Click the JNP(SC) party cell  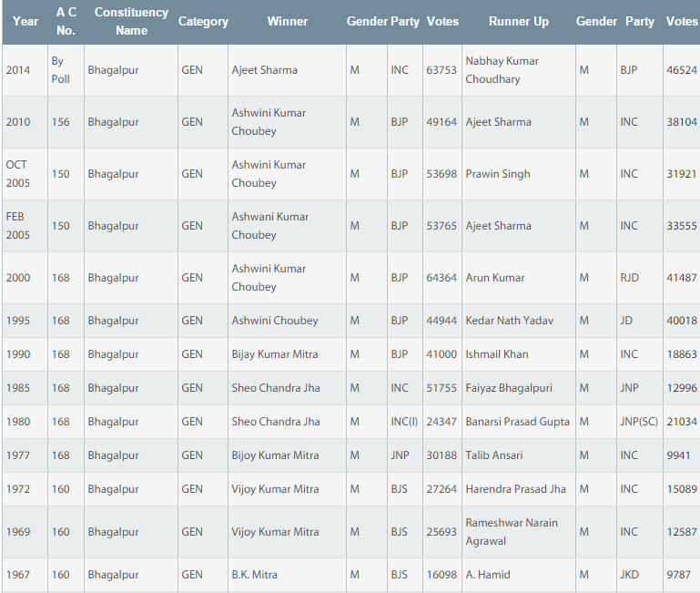pyautogui.click(x=639, y=422)
